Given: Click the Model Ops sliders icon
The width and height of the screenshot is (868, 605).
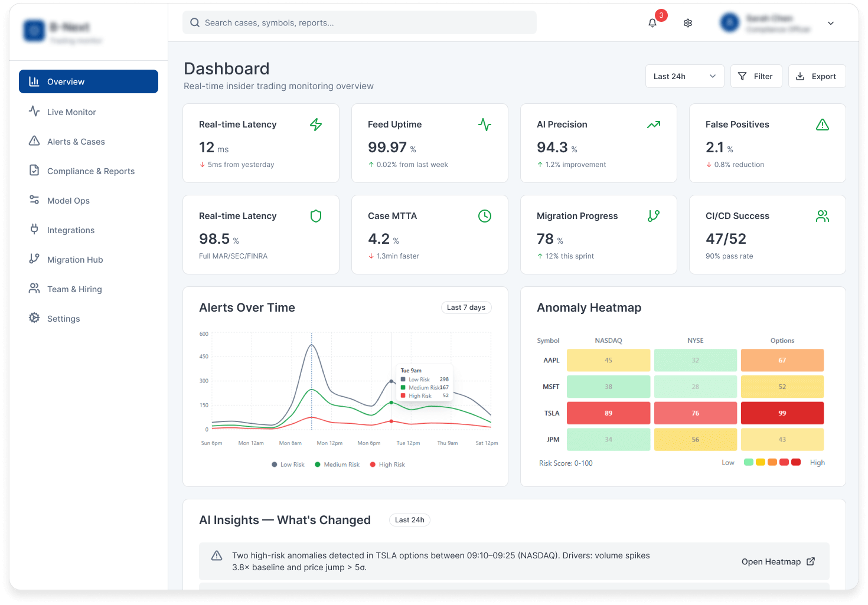Looking at the screenshot, I should tap(34, 200).
